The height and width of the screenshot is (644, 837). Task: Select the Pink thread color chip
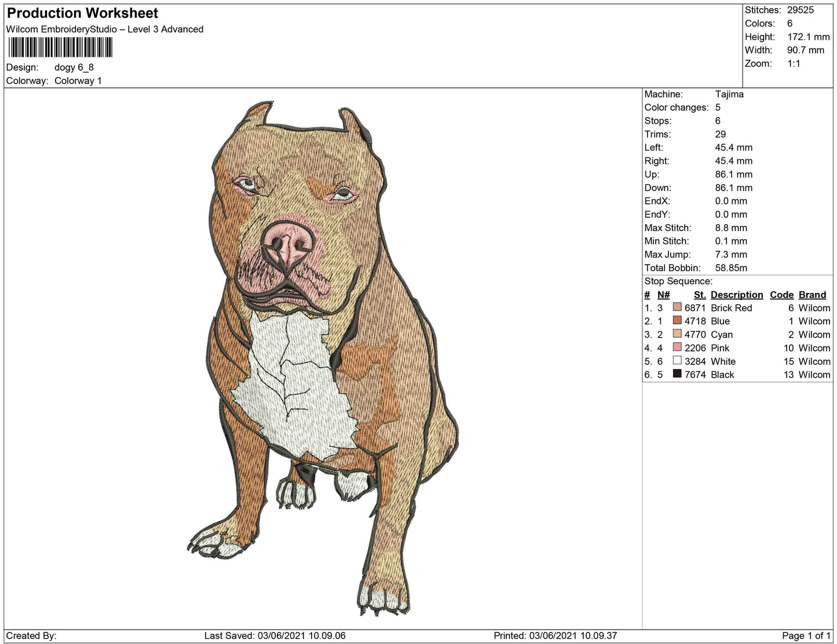[x=677, y=348]
